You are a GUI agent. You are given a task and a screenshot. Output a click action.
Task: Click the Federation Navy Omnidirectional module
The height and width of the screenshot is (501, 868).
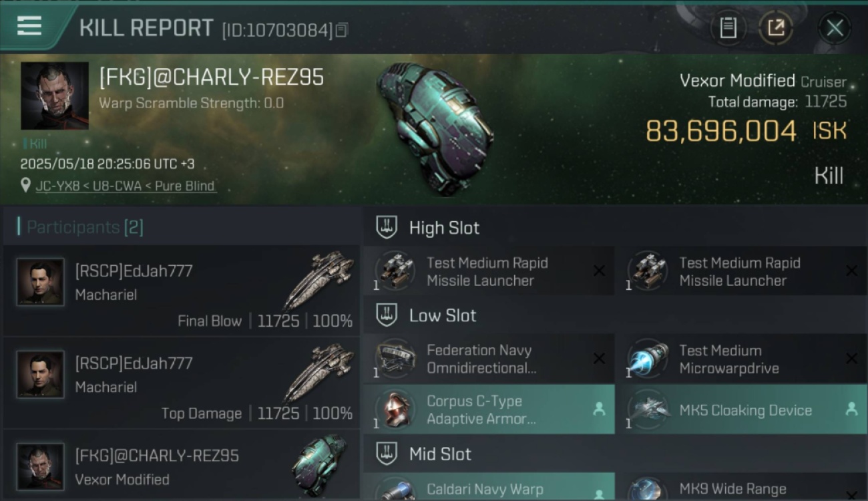point(489,359)
